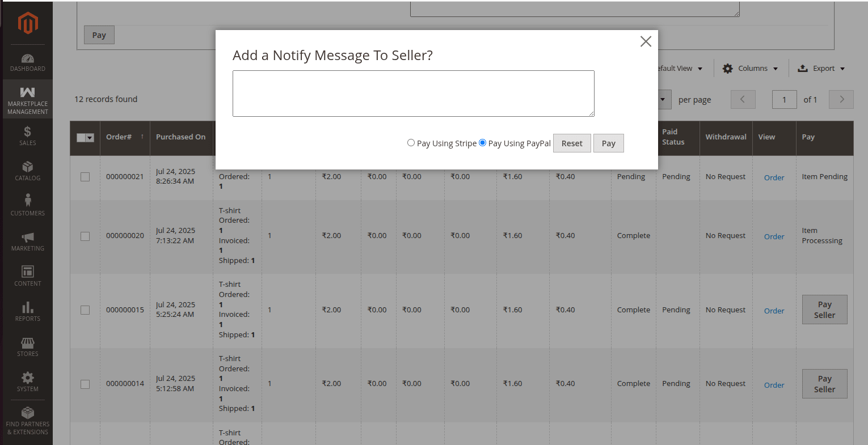Focus the notify message text area
The image size is (868, 445).
point(414,94)
